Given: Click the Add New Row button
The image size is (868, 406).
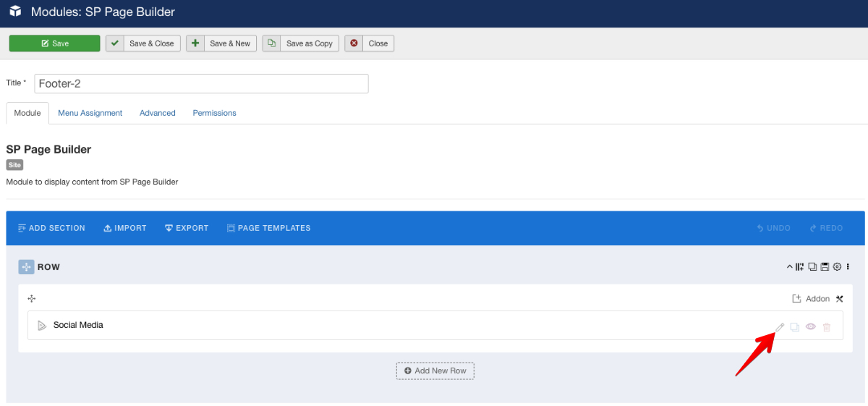Looking at the screenshot, I should click(435, 371).
